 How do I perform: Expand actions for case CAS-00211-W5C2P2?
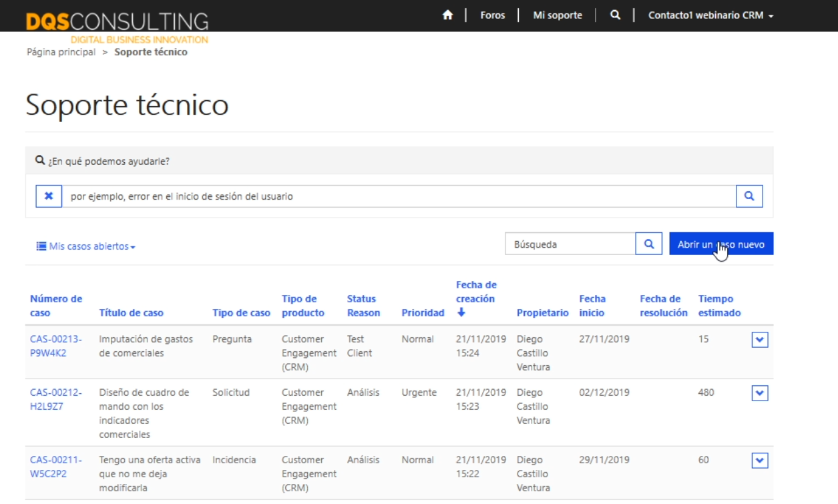pyautogui.click(x=760, y=461)
